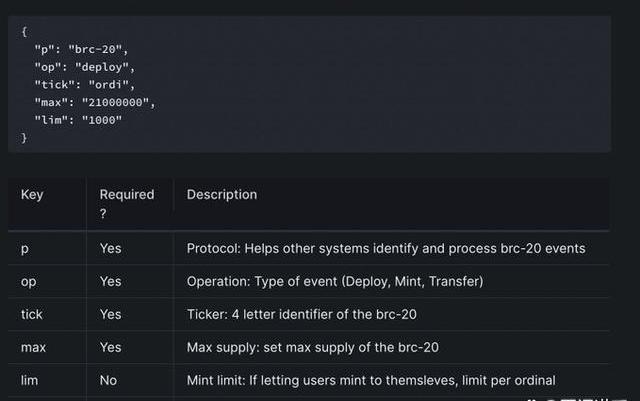Select the "tick" key cell in the table
Screen dimensions: 640x401
tap(32, 315)
